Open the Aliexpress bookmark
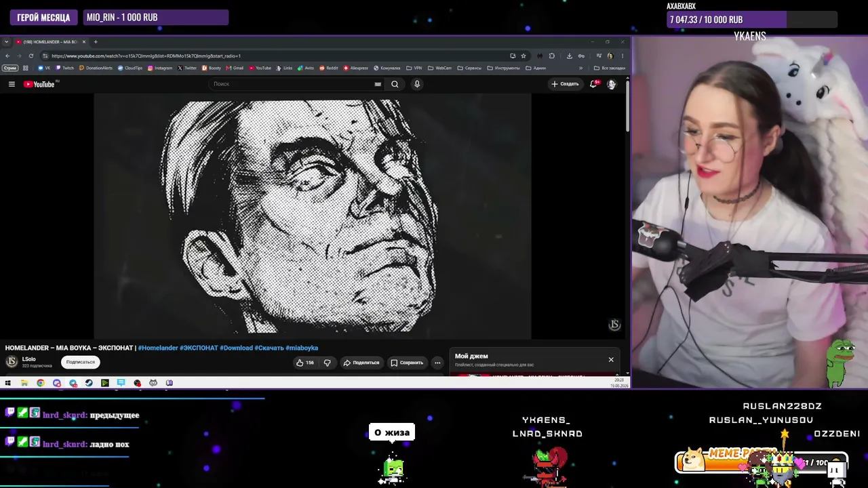This screenshot has width=868, height=488. [x=356, y=68]
